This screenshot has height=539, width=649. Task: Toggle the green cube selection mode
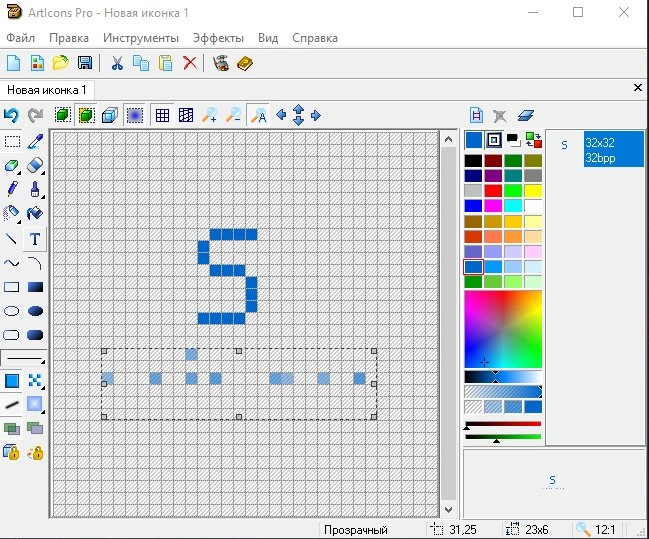coord(62,115)
